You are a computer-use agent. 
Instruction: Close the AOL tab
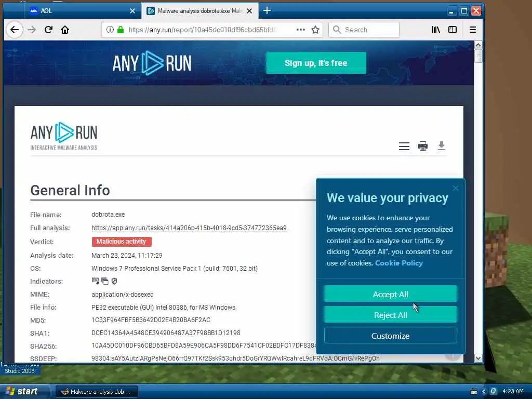click(x=132, y=11)
